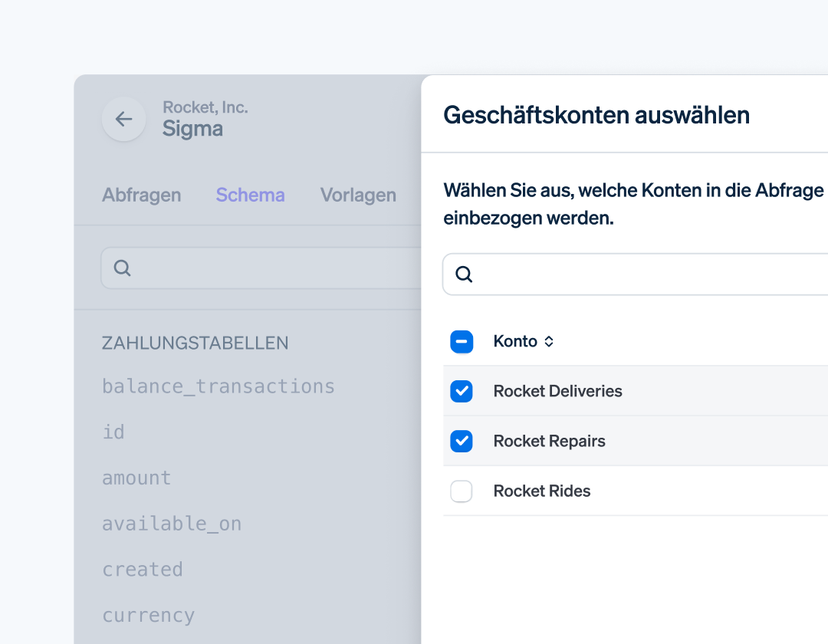Open the Schema tab
The width and height of the screenshot is (828, 644).
[250, 195]
